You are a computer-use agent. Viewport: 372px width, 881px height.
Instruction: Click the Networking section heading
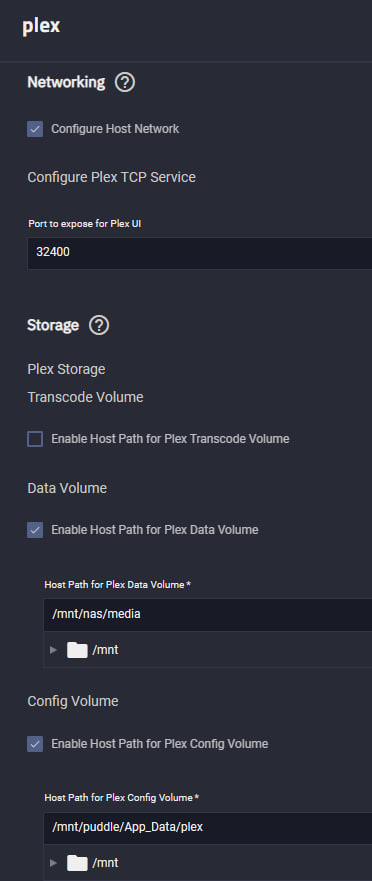pos(66,83)
